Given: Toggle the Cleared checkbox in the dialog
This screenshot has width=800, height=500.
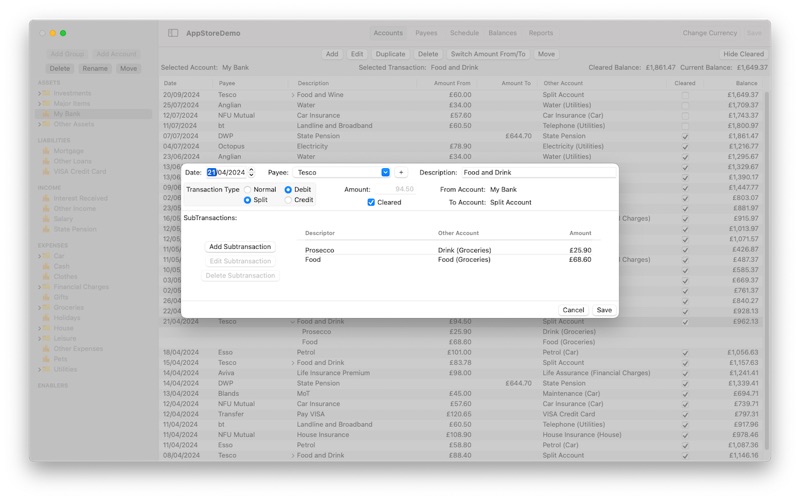Looking at the screenshot, I should click(x=371, y=203).
